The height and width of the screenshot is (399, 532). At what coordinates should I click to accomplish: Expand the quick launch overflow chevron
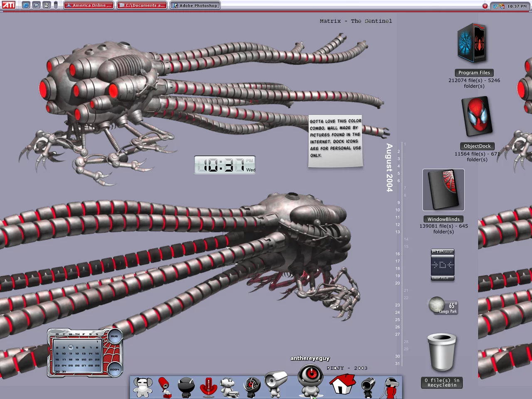click(56, 5)
